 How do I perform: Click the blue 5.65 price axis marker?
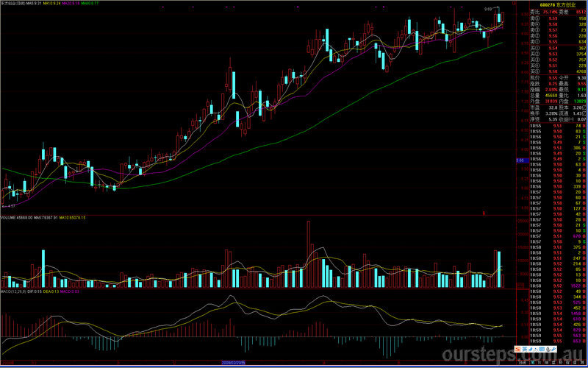pyautogui.click(x=523, y=160)
